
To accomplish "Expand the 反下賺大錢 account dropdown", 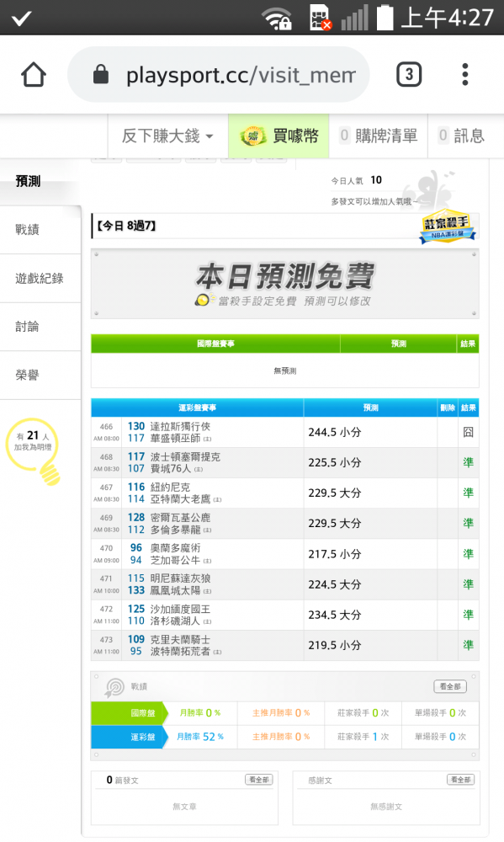I will 167,136.
